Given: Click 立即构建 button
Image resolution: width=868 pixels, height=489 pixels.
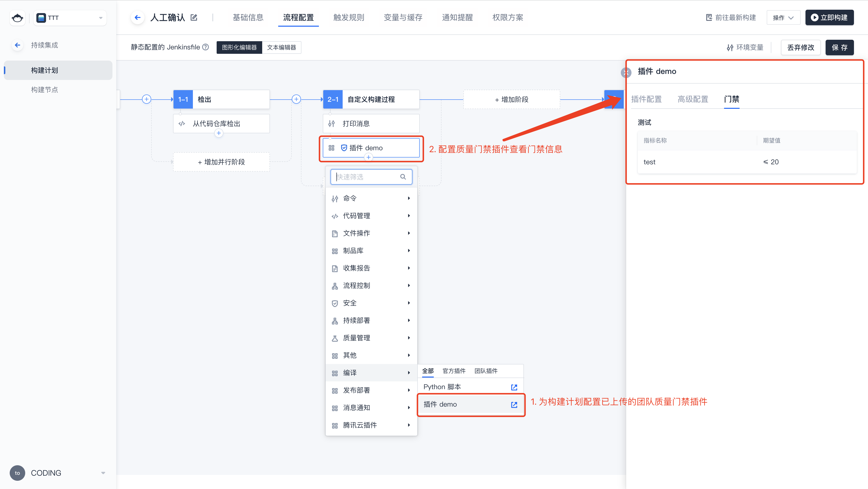Looking at the screenshot, I should pyautogui.click(x=829, y=17).
